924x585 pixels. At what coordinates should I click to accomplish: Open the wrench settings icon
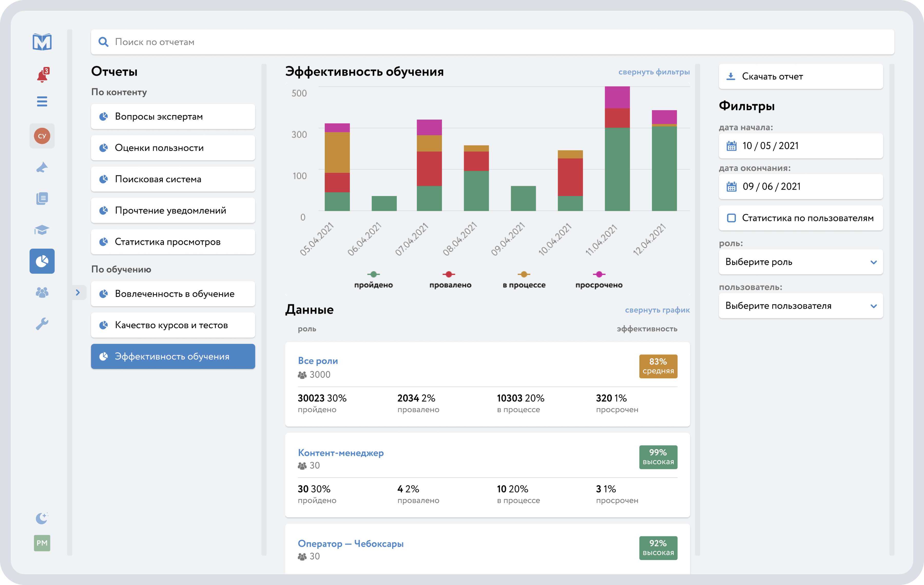click(x=42, y=324)
